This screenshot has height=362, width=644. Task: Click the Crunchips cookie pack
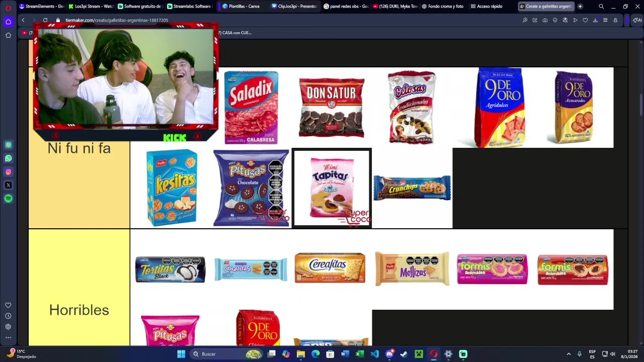412,188
